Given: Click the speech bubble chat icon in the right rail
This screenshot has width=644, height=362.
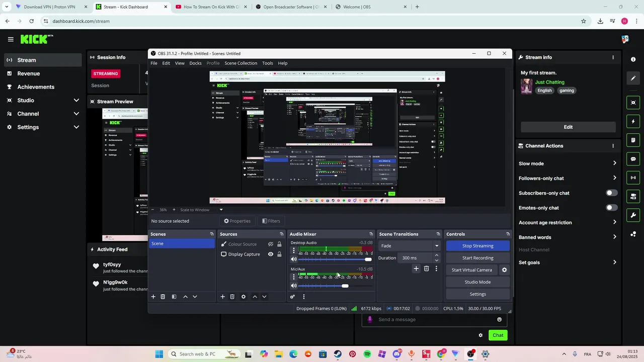Looking at the screenshot, I should point(633,159).
